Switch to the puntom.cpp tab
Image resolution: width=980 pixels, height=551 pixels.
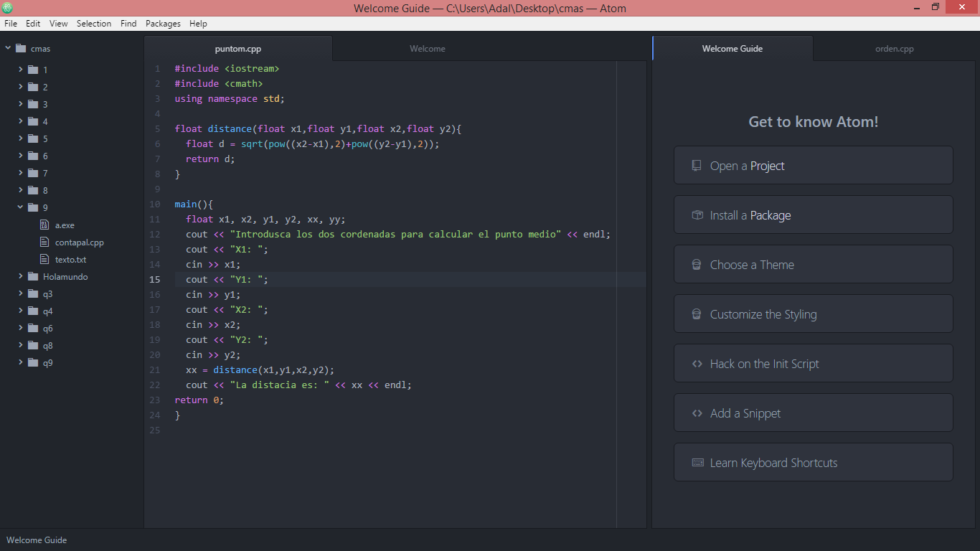point(238,49)
